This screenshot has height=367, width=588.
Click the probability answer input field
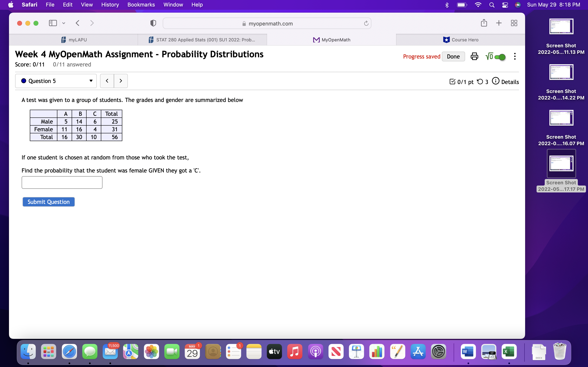tap(62, 182)
